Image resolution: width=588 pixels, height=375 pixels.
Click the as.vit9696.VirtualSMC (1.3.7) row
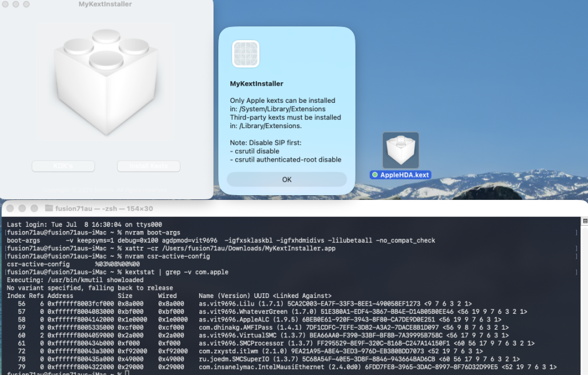pos(263,335)
